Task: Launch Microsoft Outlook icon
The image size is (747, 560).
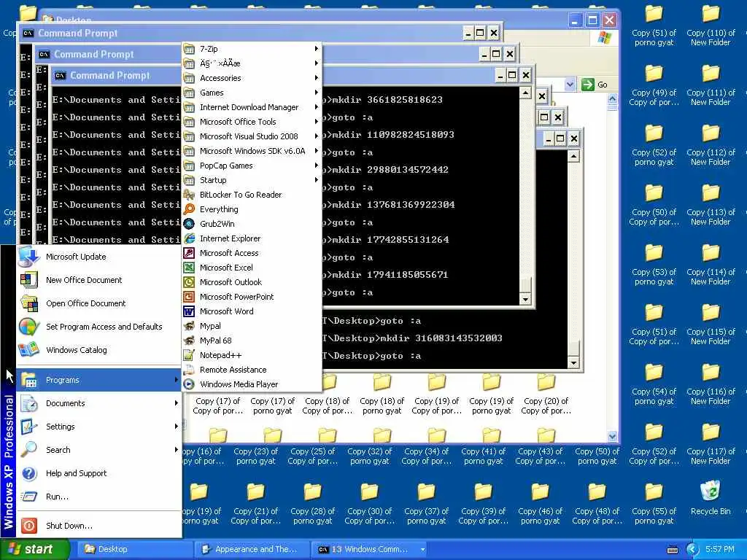Action: coord(189,282)
